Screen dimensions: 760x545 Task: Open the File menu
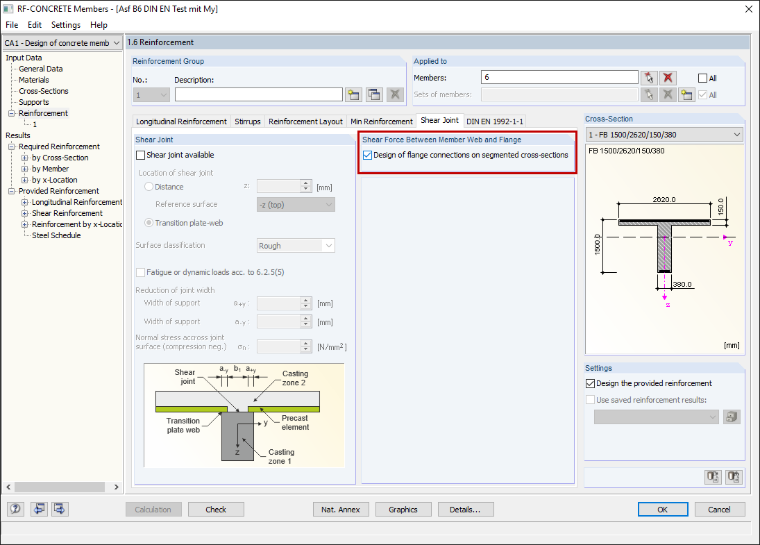(12, 25)
